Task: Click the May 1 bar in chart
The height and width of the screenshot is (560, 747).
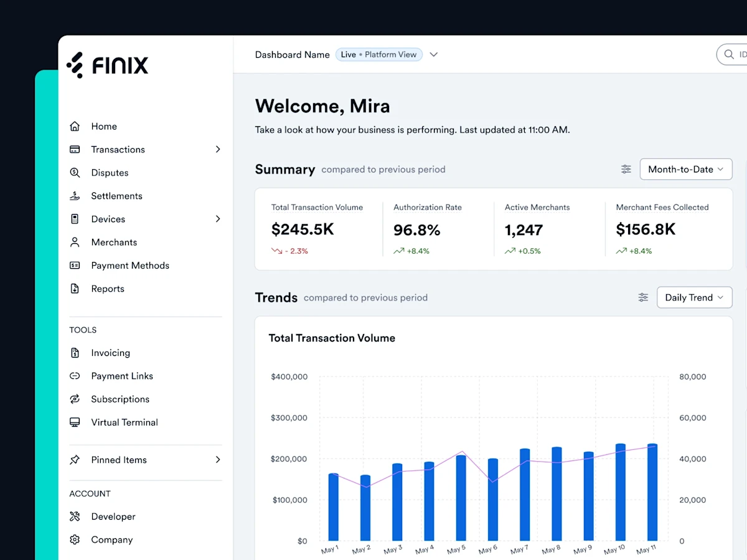Action: click(334, 507)
